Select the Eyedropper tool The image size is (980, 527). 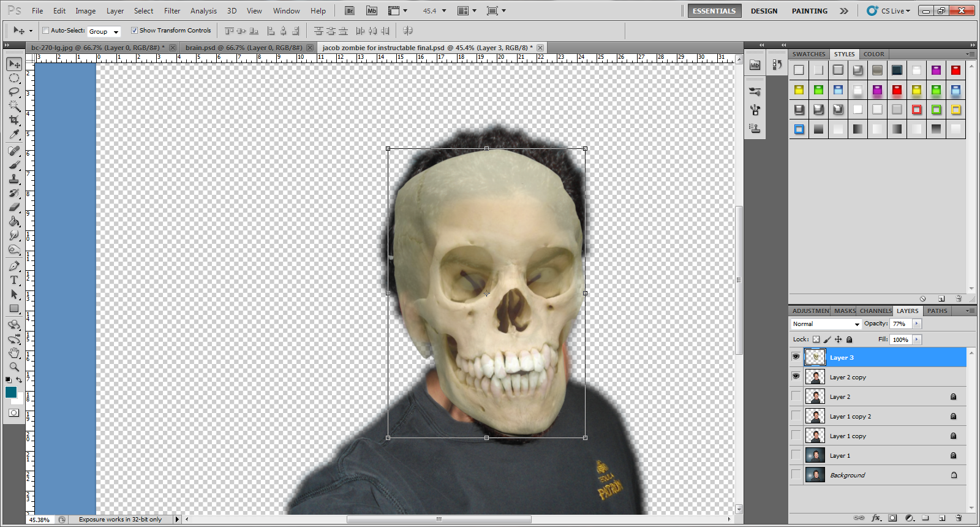click(15, 134)
